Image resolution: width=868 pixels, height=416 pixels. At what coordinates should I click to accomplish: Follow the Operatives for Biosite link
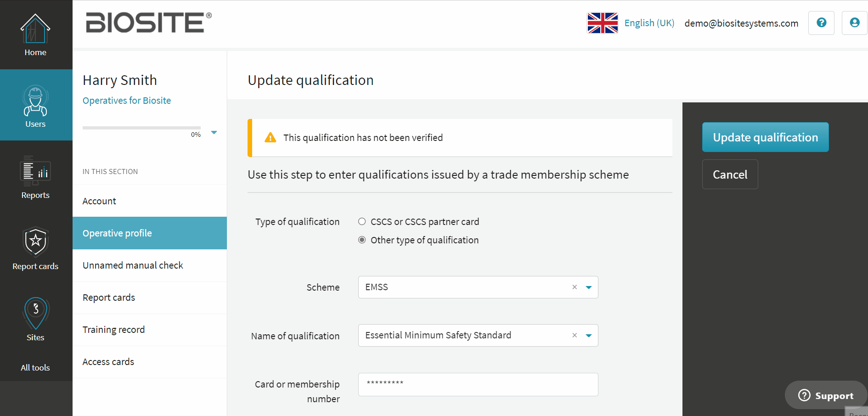127,101
